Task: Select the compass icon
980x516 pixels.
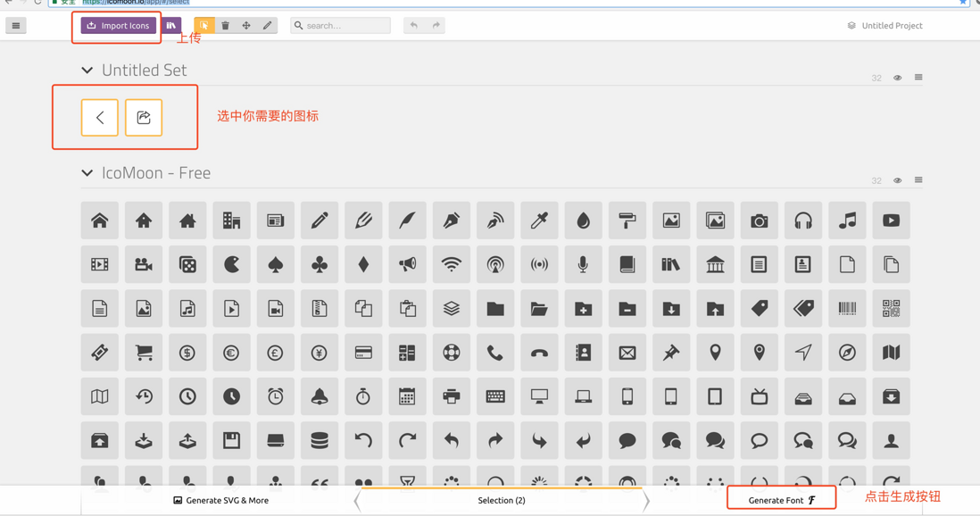Action: pyautogui.click(x=848, y=352)
